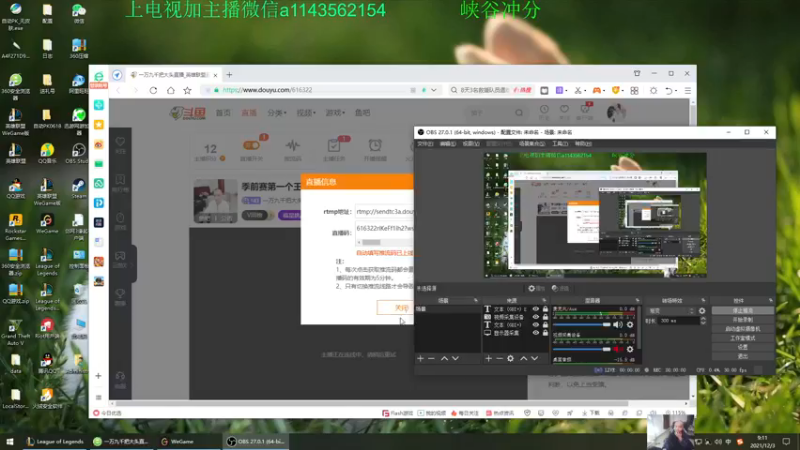Open source properties gear below sources list
Screen dimensions: 800x450
point(511,359)
